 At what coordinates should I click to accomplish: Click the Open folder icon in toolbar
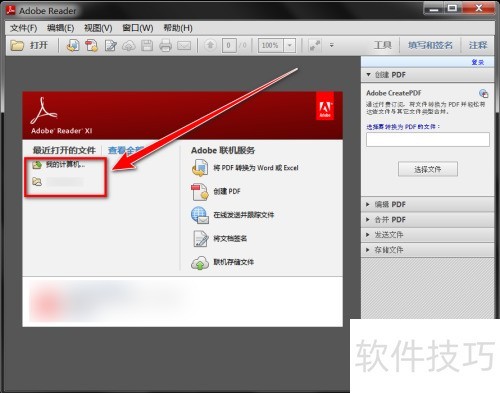pyautogui.click(x=17, y=45)
